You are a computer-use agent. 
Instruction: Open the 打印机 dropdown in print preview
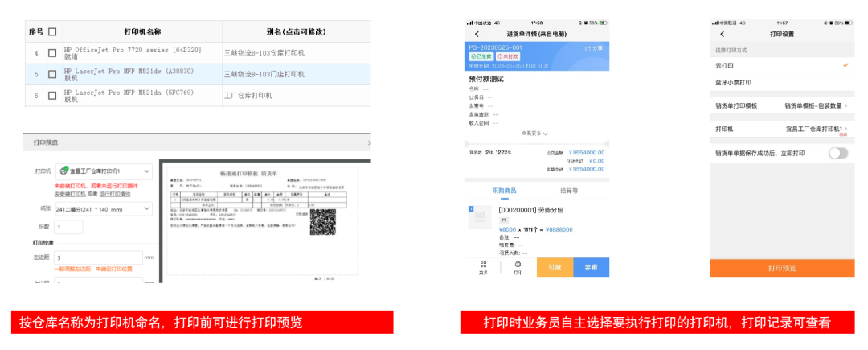[x=104, y=171]
